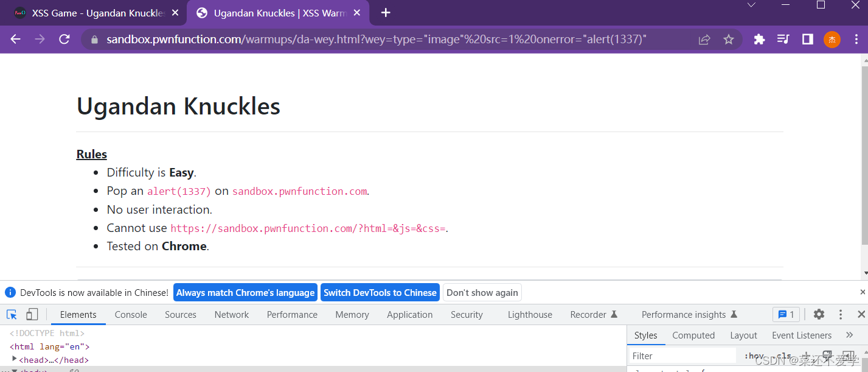Open the tab search chevron in title bar
The image size is (868, 372).
point(751,5)
